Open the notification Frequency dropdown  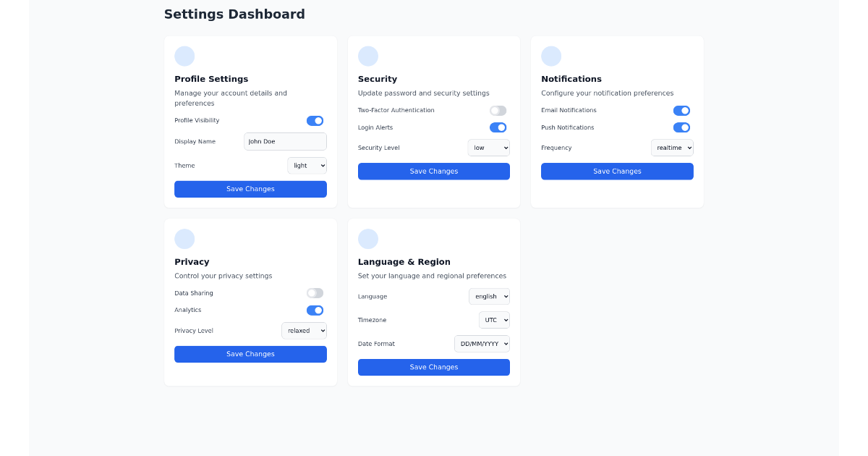coord(672,147)
